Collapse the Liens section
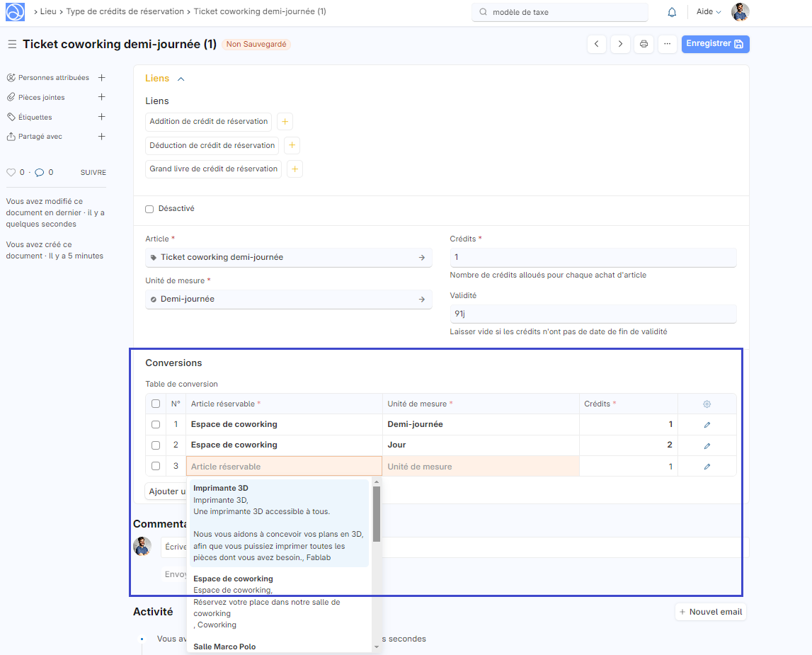The height and width of the screenshot is (655, 812). 181,79
